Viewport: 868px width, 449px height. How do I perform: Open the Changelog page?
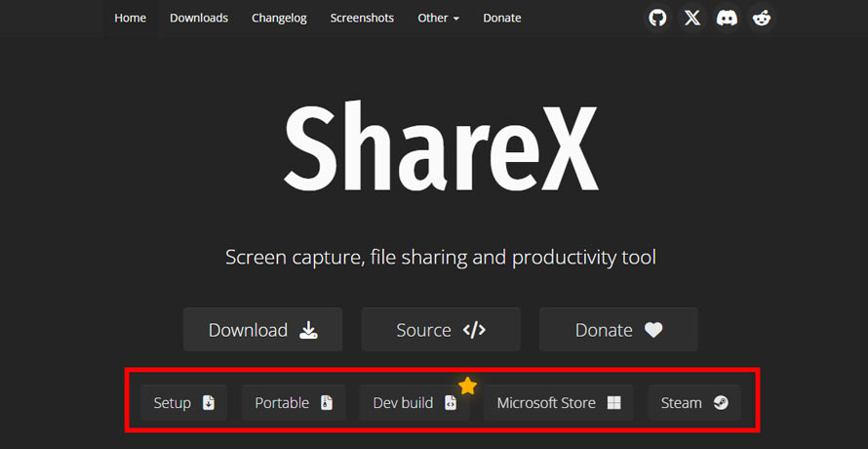coord(279,19)
